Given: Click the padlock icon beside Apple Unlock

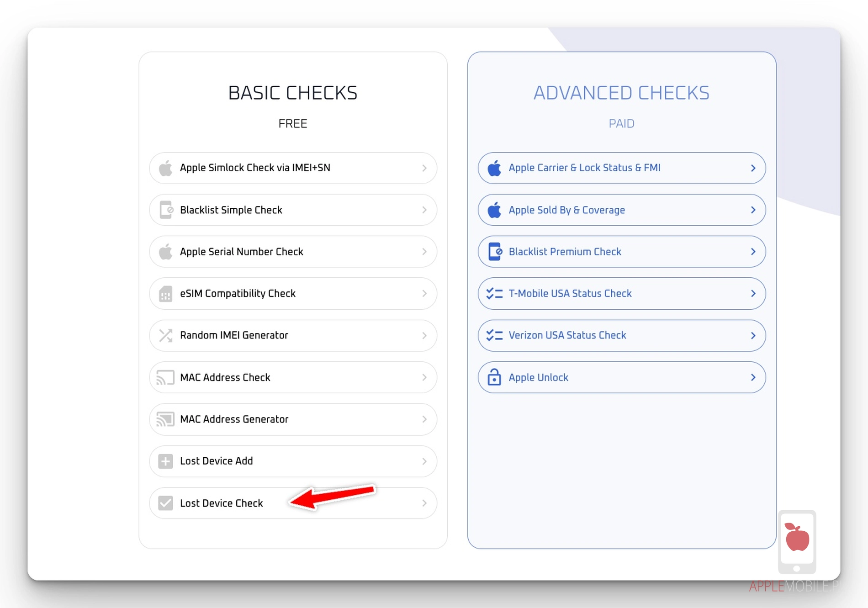Looking at the screenshot, I should pyautogui.click(x=494, y=378).
